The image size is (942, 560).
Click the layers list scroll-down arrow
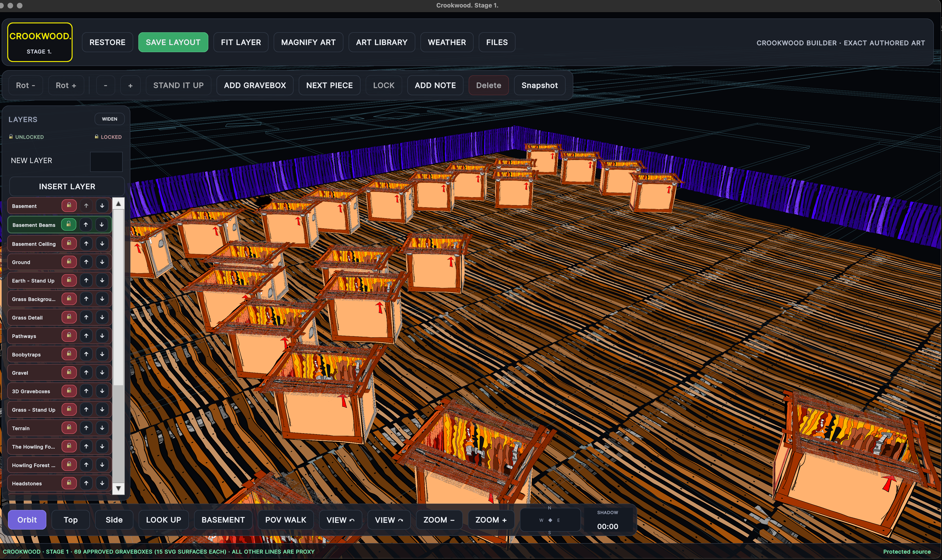pyautogui.click(x=118, y=488)
